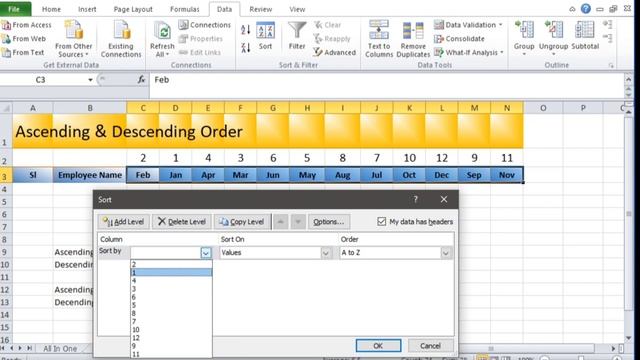
Task: Open Excel Help question mark
Action: click(x=586, y=9)
